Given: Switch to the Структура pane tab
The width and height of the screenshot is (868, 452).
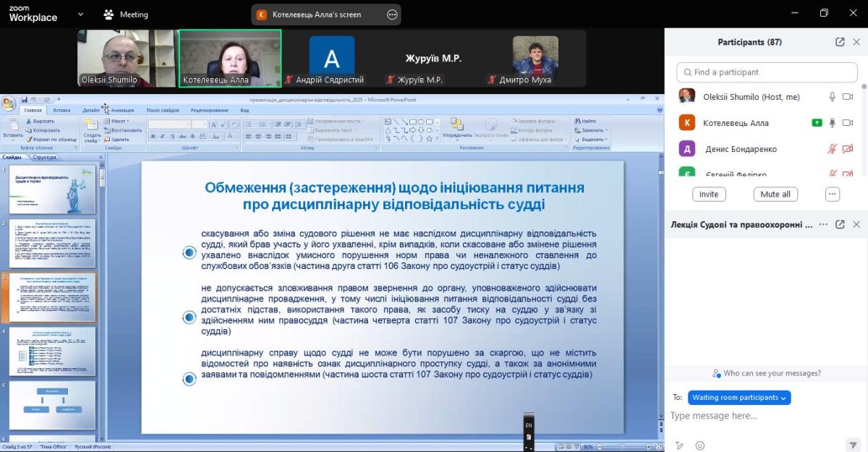Looking at the screenshot, I should pyautogui.click(x=44, y=157).
